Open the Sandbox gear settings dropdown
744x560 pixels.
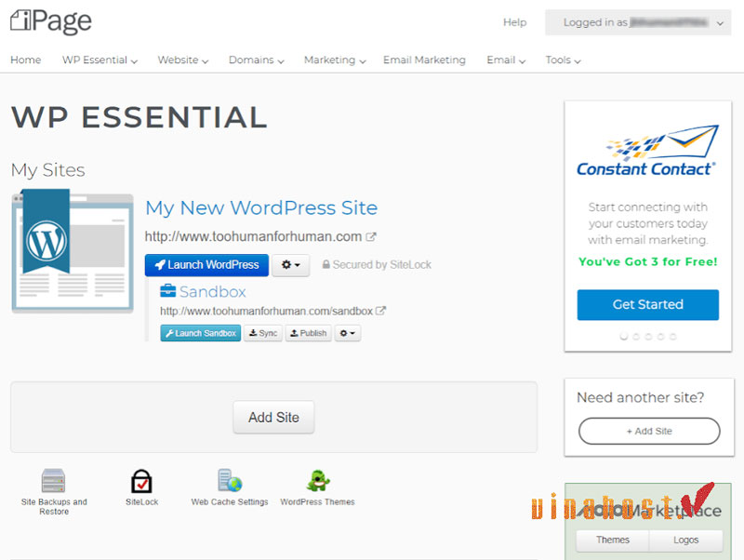pyautogui.click(x=347, y=333)
